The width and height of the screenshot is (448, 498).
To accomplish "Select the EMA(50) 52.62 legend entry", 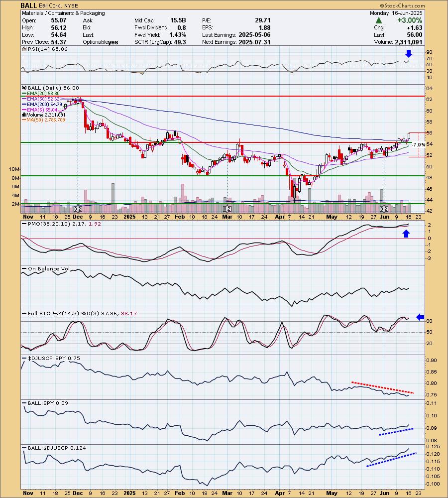I will (x=43, y=99).
